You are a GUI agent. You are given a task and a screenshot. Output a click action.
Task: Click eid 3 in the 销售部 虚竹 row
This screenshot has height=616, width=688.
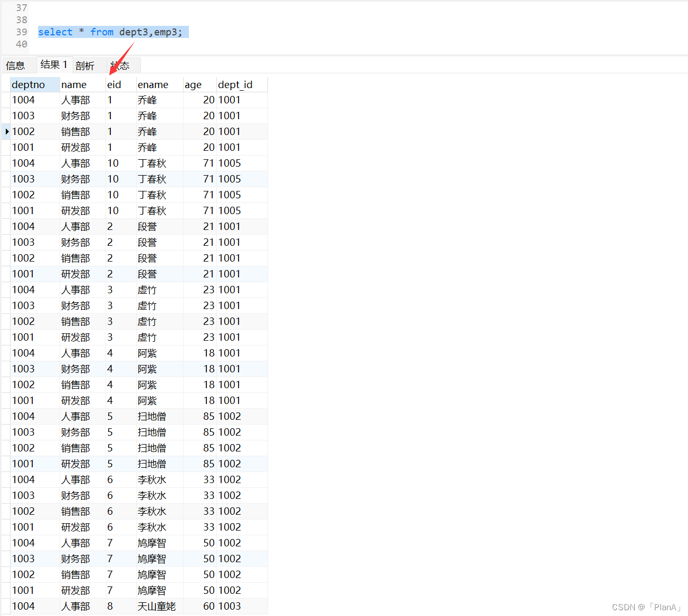(x=121, y=321)
